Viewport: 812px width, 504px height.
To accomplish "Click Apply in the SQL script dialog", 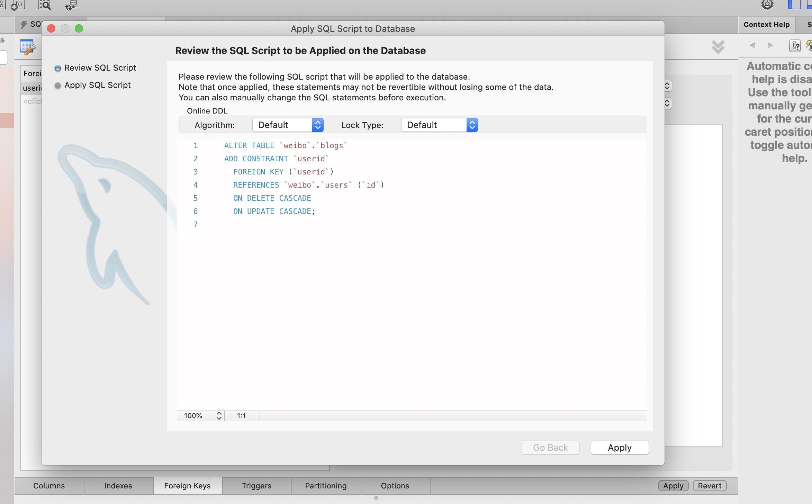I will [620, 448].
